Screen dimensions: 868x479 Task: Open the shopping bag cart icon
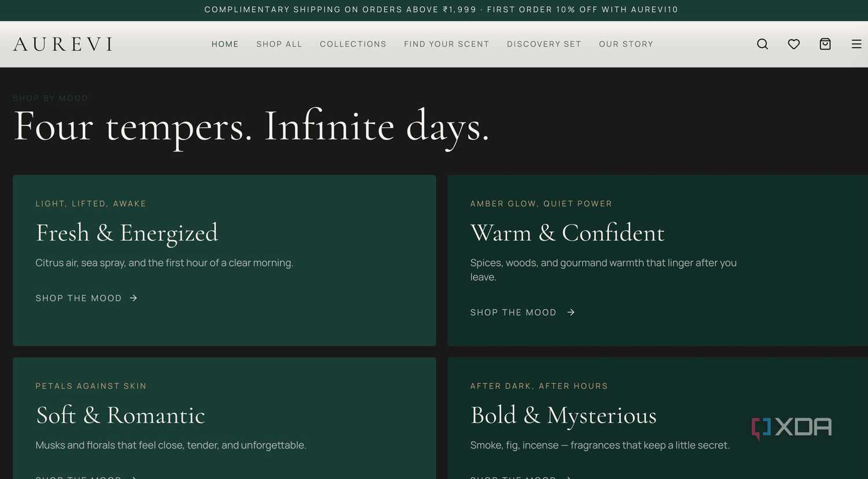[825, 44]
